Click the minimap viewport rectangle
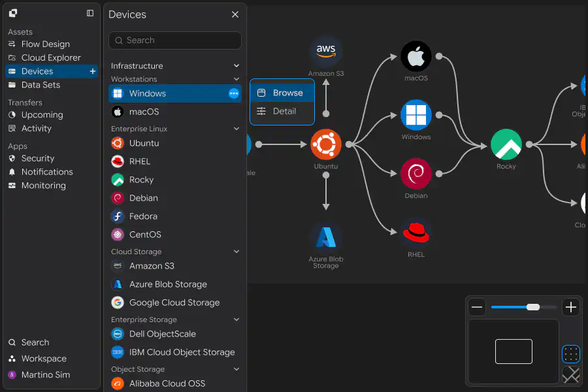 click(x=514, y=351)
